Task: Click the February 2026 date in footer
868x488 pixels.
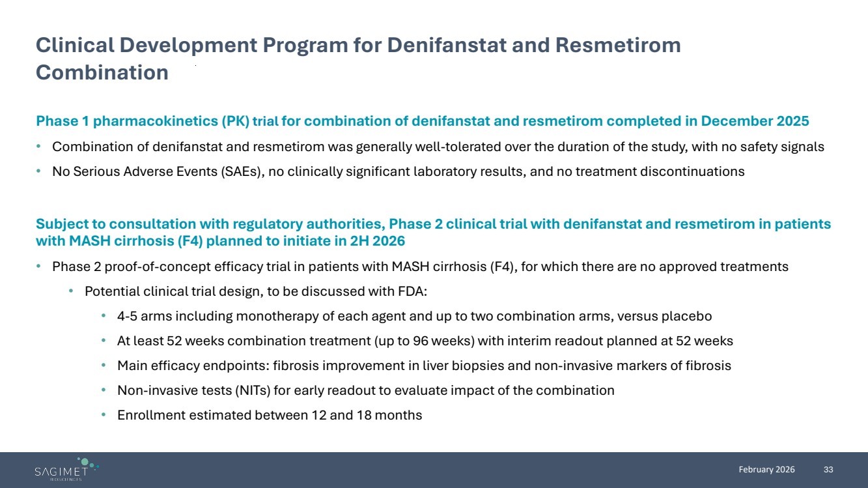Action: point(766,470)
